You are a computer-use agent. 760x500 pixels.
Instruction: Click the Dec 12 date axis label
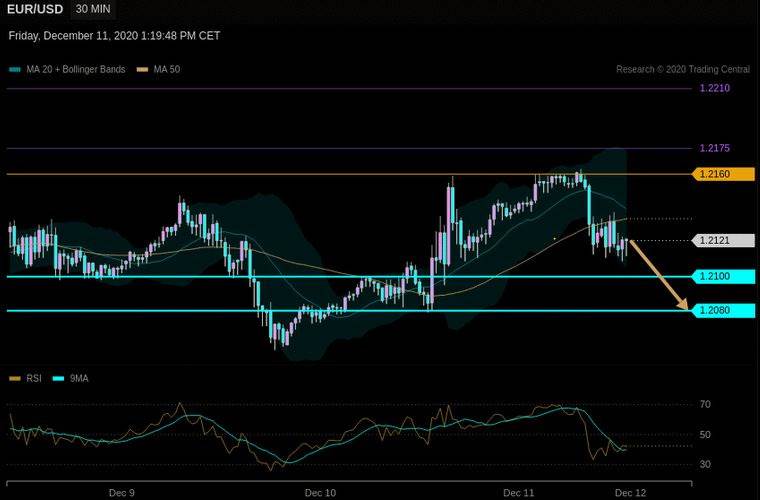[x=631, y=493]
